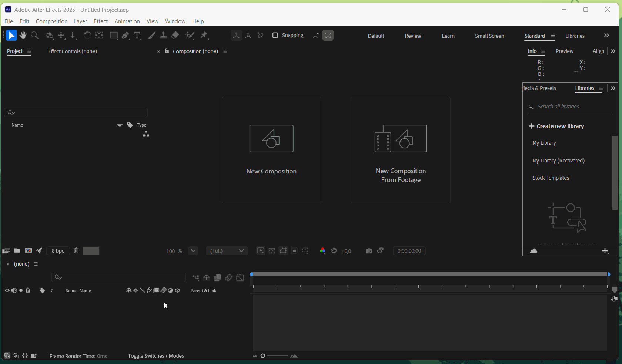The image size is (622, 364).
Task: Select the Roto Brush tool
Action: tap(190, 36)
